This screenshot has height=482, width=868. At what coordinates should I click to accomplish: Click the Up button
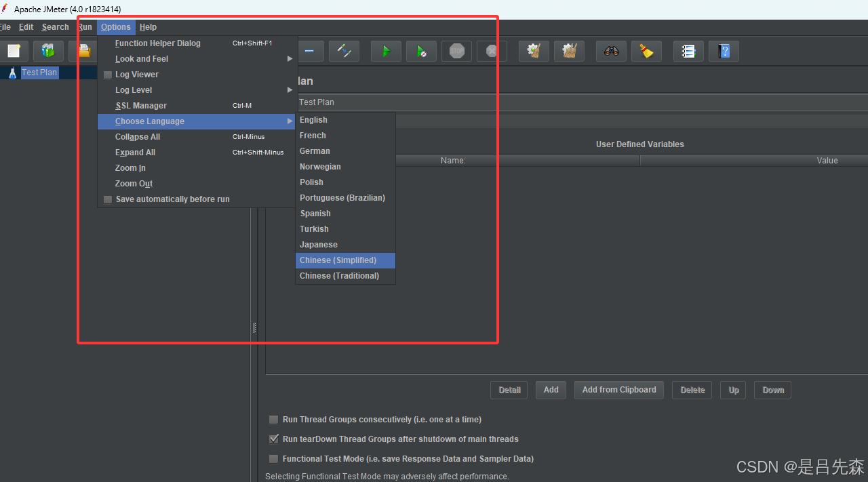pos(734,390)
